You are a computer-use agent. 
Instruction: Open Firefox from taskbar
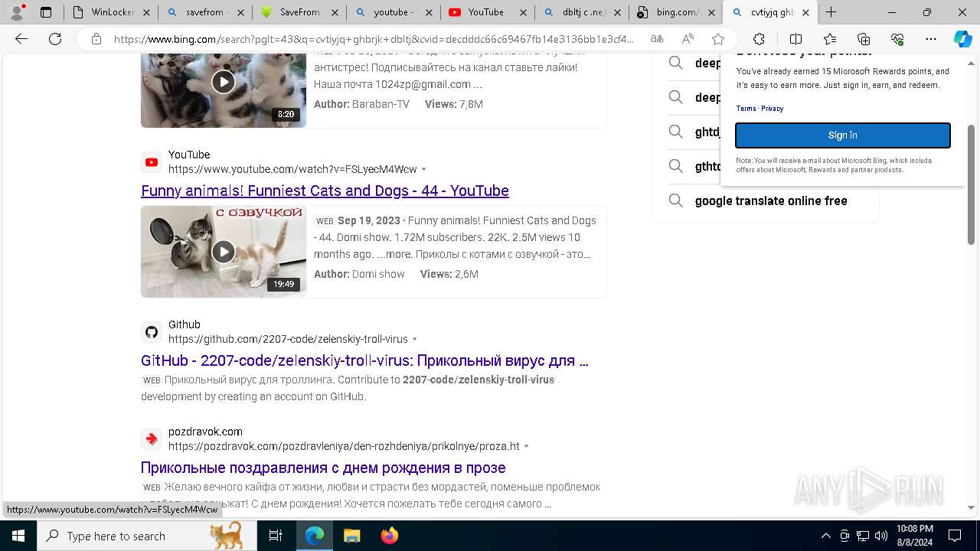pyautogui.click(x=389, y=536)
